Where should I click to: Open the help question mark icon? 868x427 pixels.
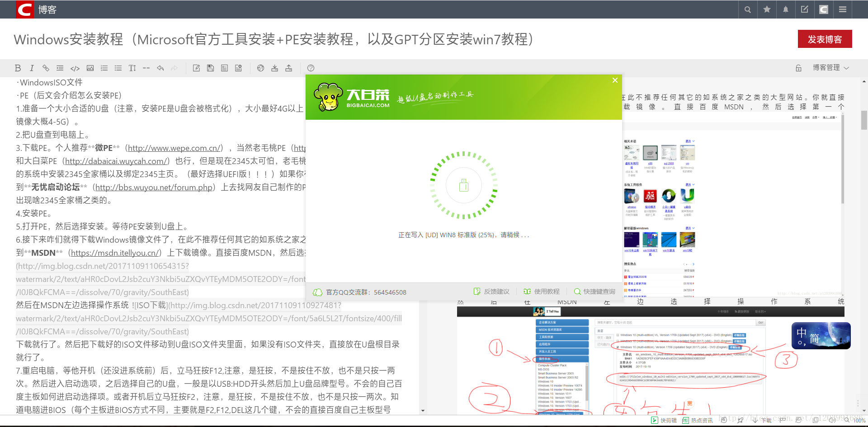click(x=311, y=68)
